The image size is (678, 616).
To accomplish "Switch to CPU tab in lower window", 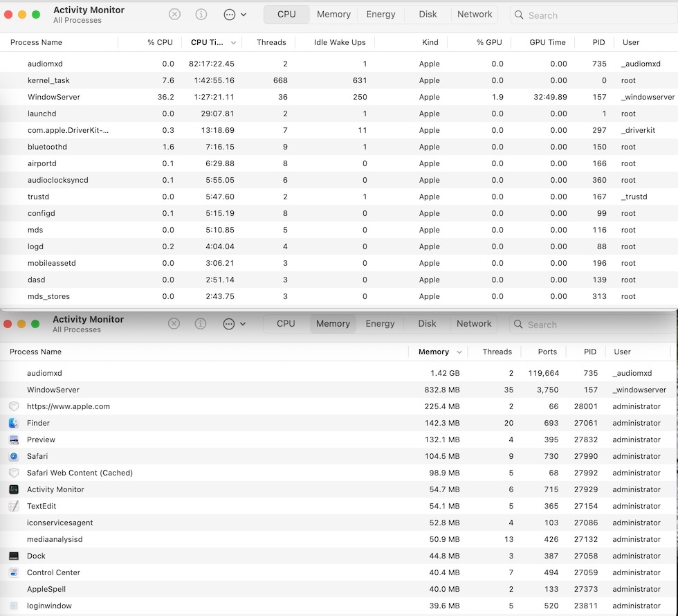I will [286, 324].
